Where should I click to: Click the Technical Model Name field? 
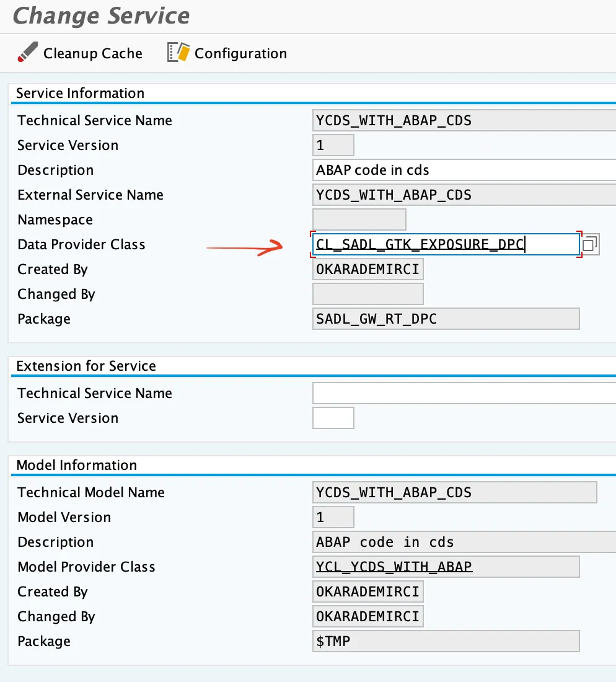(x=455, y=492)
